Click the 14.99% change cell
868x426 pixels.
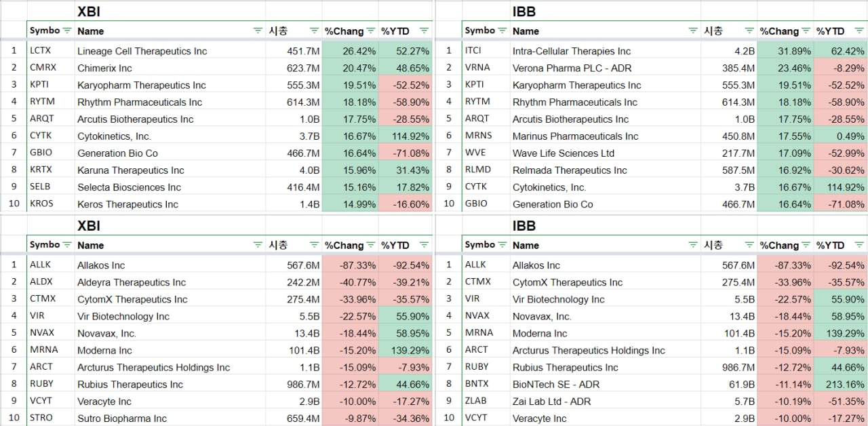[351, 204]
